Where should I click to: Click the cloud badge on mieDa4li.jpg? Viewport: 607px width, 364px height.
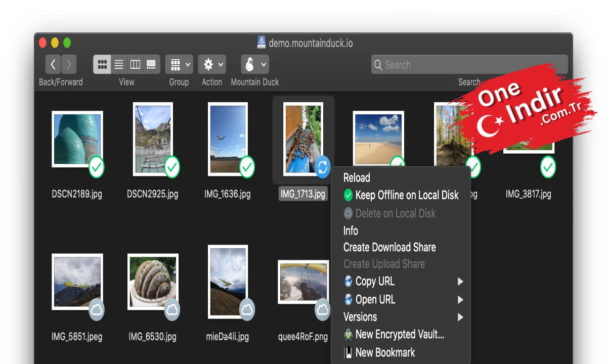247,310
